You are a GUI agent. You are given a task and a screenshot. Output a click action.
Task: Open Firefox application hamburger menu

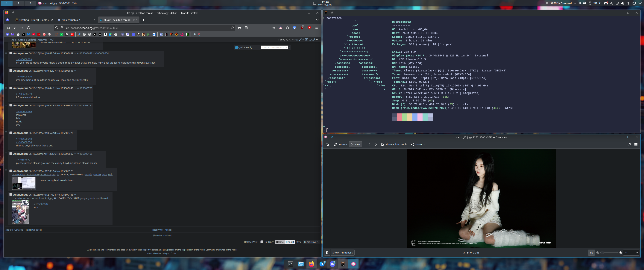pos(317,28)
